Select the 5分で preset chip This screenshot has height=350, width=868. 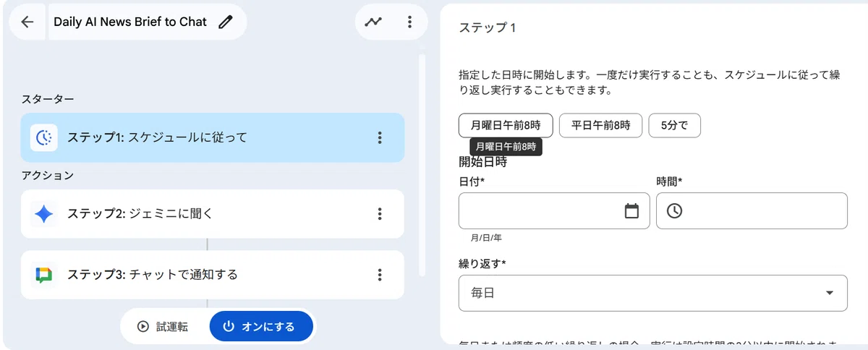point(674,125)
